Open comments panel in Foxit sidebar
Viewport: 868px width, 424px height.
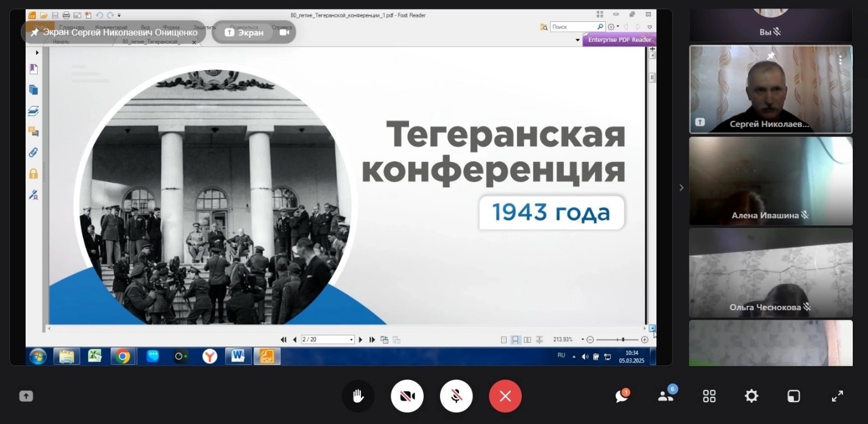pos(34,132)
